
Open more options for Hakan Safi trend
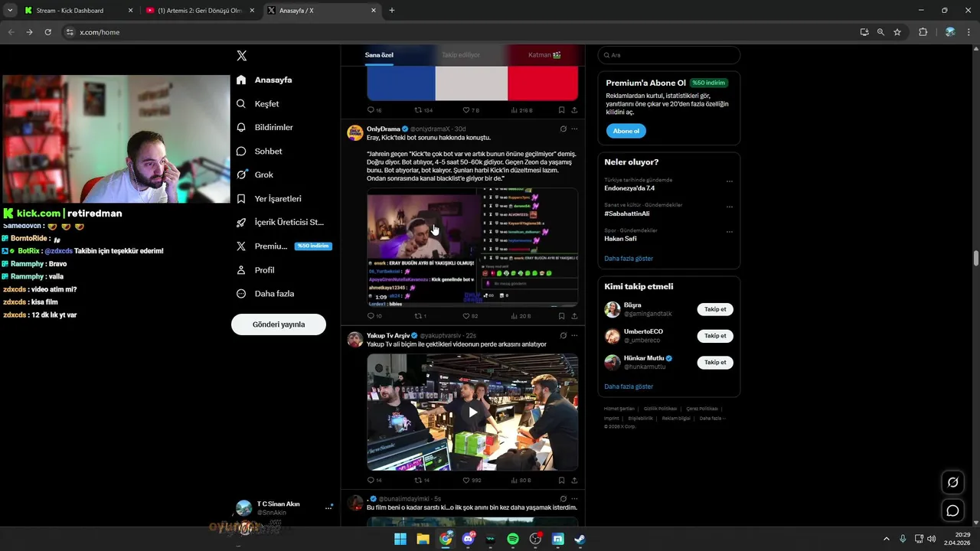coord(730,232)
